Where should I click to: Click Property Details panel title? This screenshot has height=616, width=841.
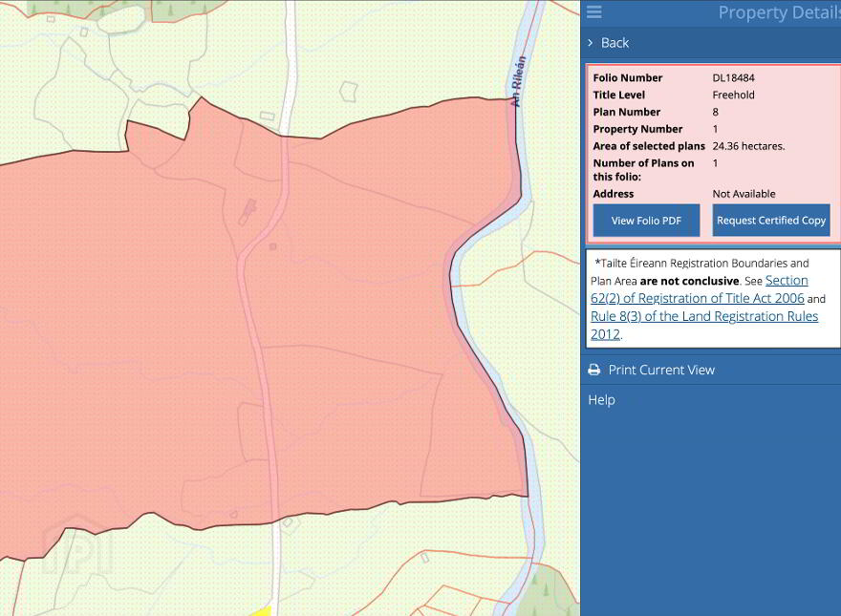[x=779, y=12]
